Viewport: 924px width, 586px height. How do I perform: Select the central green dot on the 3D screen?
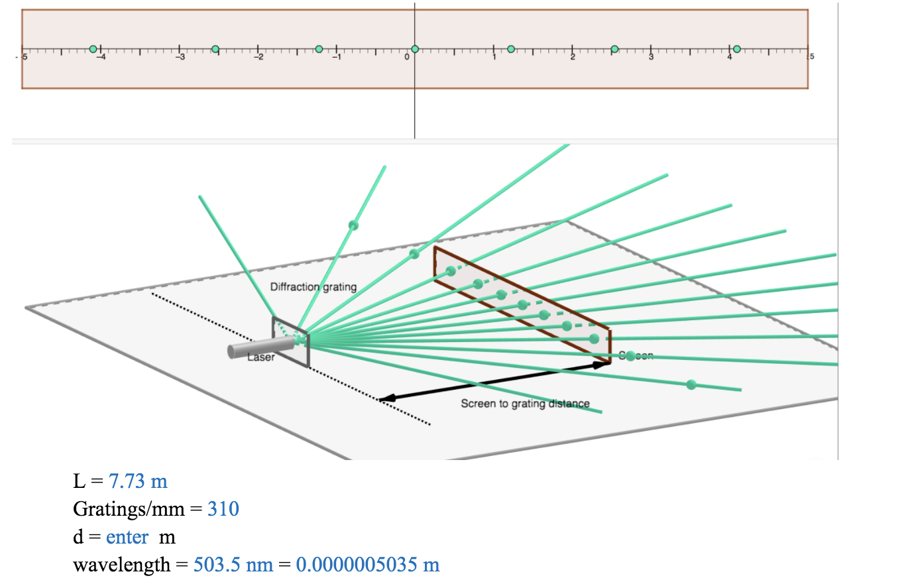tap(523, 304)
